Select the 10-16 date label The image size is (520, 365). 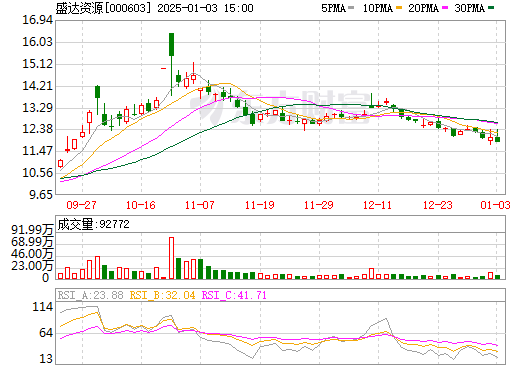[141, 205]
